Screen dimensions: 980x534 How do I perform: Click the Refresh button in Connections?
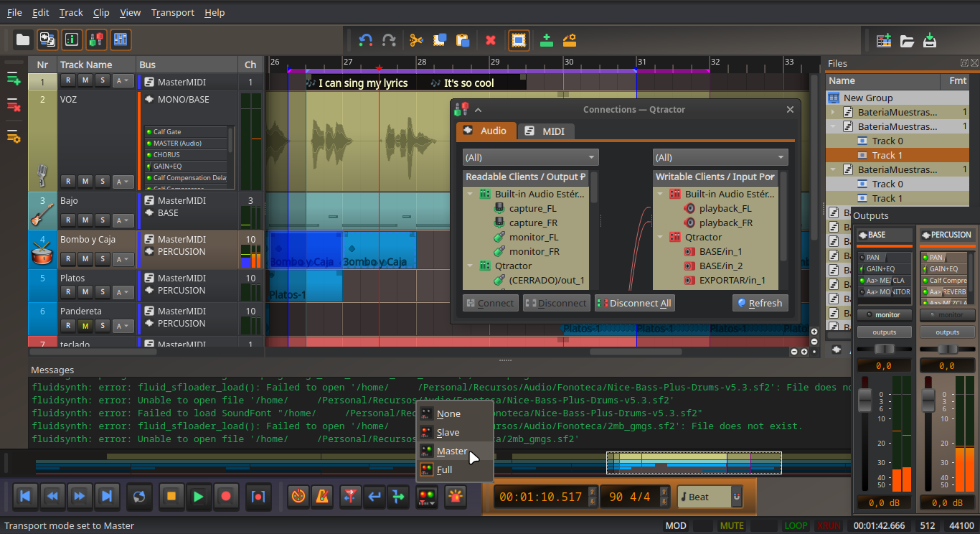pos(760,303)
